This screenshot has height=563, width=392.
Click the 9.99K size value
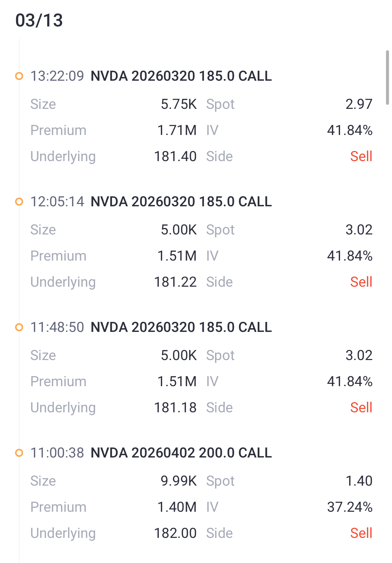pos(179,481)
